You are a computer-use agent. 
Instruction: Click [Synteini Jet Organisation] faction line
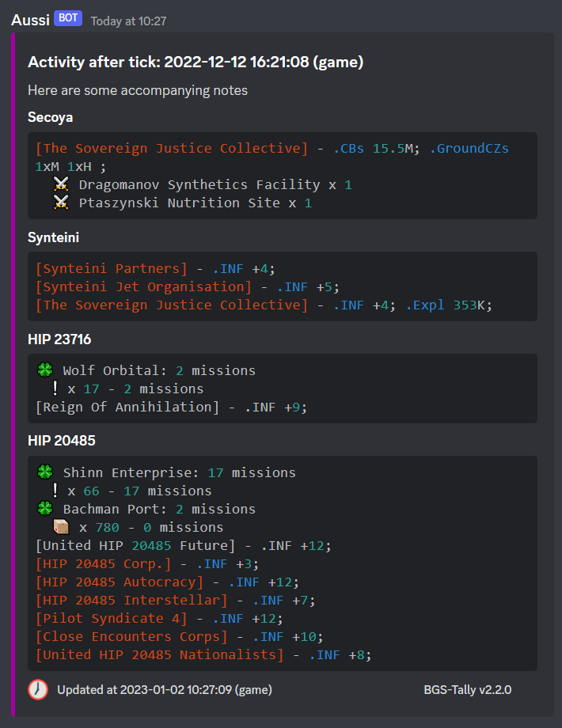click(188, 286)
